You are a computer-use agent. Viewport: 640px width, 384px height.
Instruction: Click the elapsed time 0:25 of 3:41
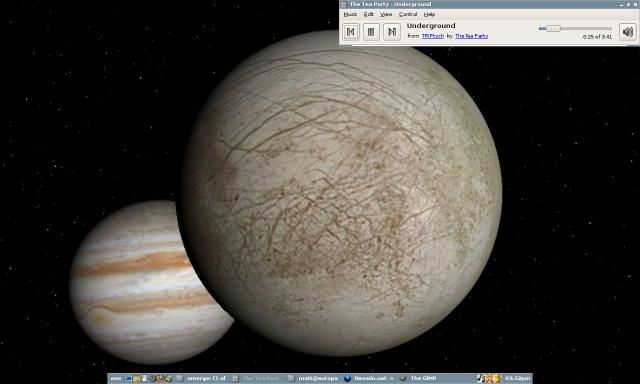click(x=598, y=37)
